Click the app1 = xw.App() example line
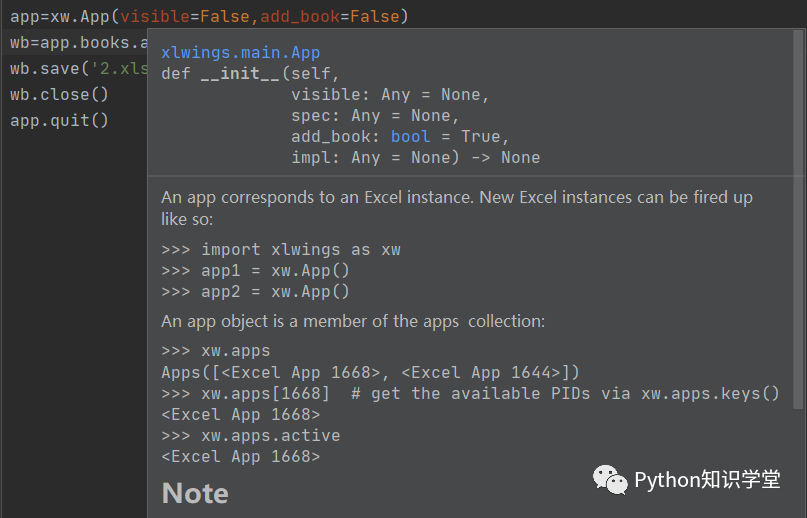Image resolution: width=807 pixels, height=518 pixels. 255,271
